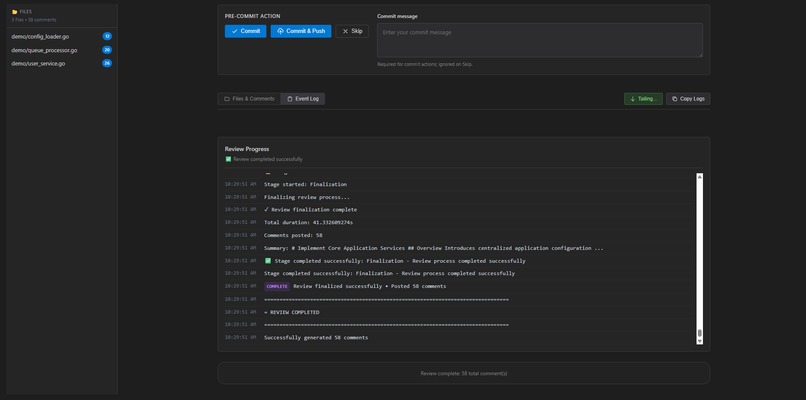
Task: Click the green check emoji in Stage completed line
Action: (x=268, y=261)
